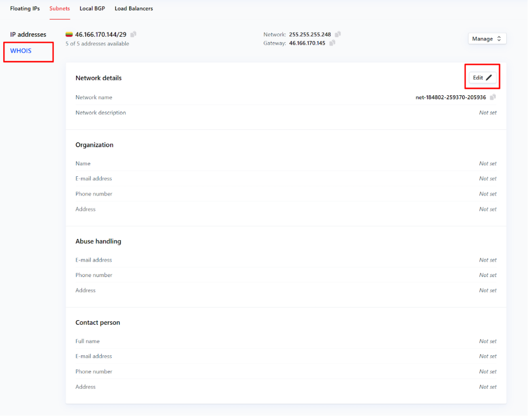Select the Subnets tab
The image size is (532, 416).
[x=60, y=9]
